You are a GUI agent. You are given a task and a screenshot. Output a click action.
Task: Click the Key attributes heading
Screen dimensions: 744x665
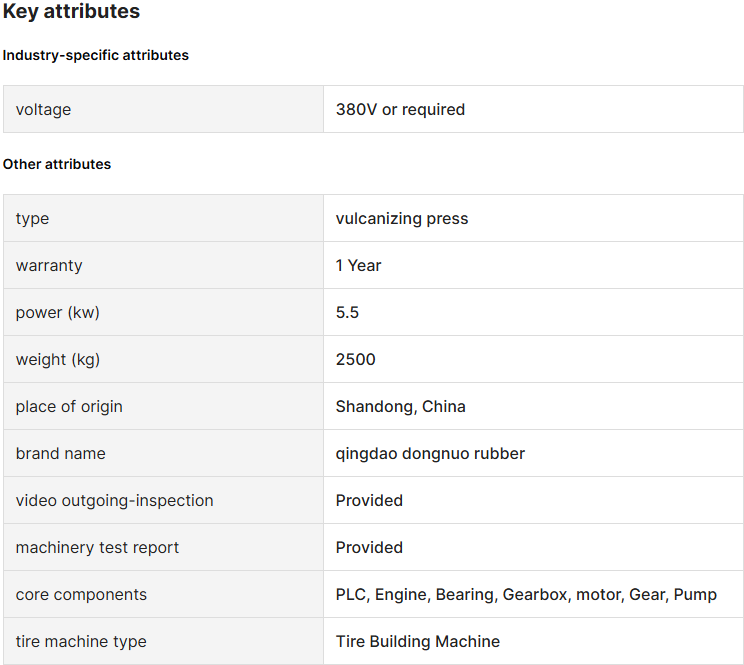(71, 11)
